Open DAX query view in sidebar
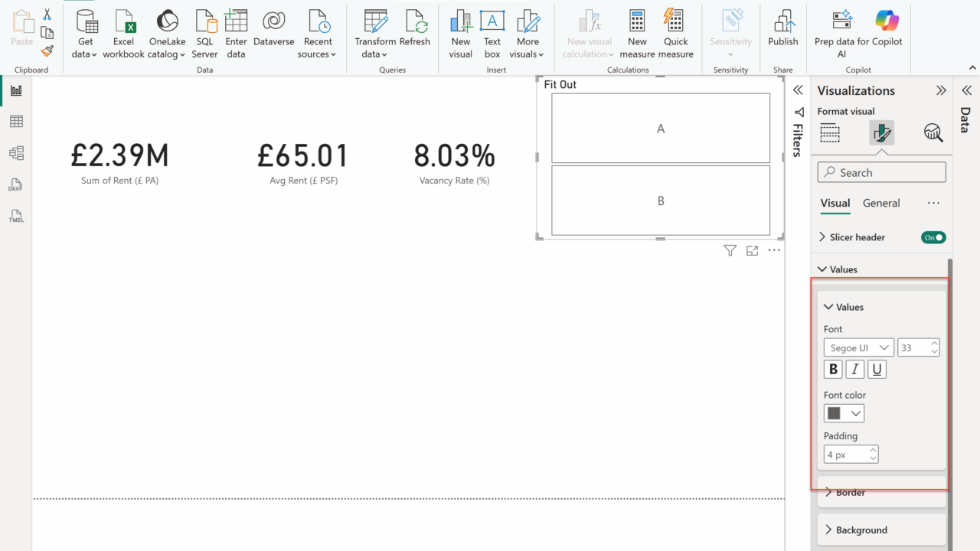Screen dimensions: 980x551 click(16, 184)
